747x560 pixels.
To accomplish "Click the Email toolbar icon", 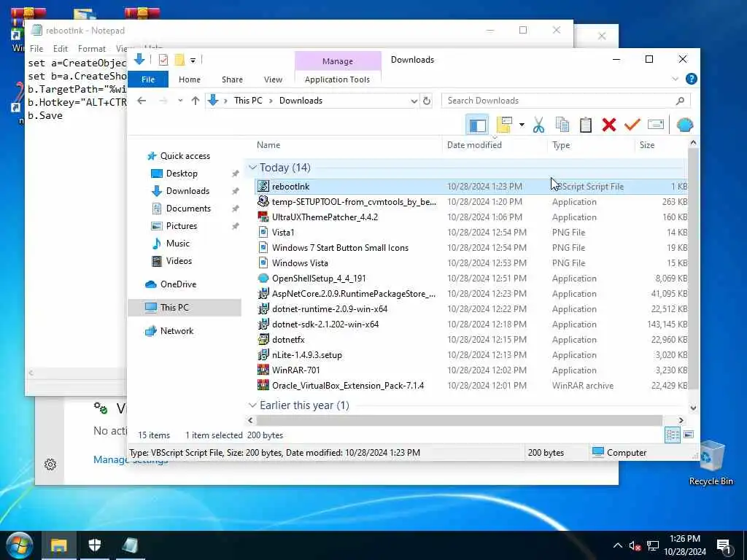I will (656, 125).
